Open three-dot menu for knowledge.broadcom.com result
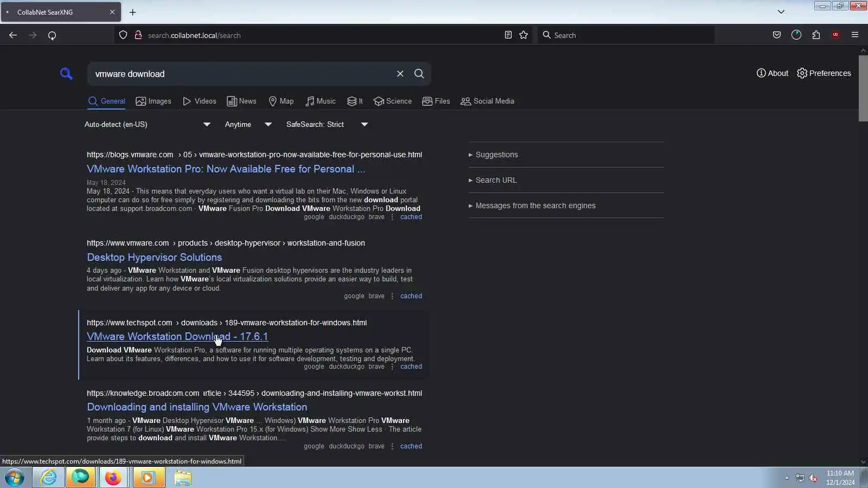This screenshot has width=868, height=488. 392,446
